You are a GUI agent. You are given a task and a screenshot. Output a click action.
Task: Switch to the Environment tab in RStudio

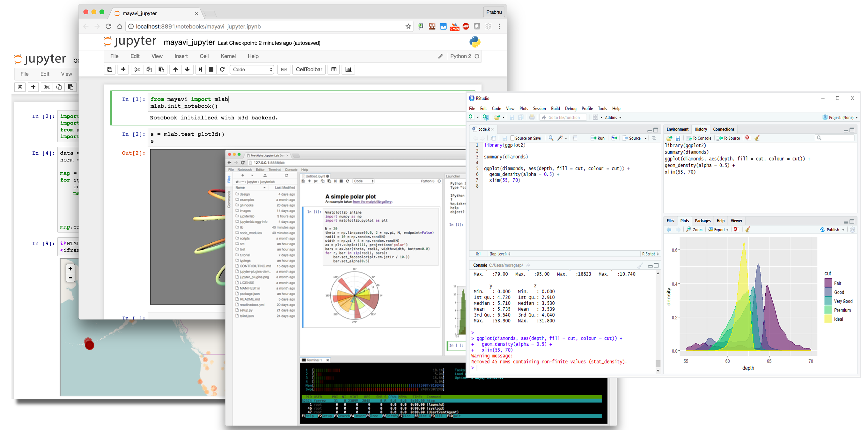(677, 130)
